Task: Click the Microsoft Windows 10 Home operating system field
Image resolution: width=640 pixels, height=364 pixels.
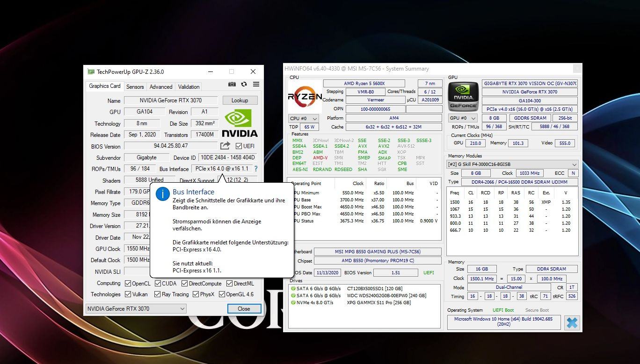Action: 504,322
